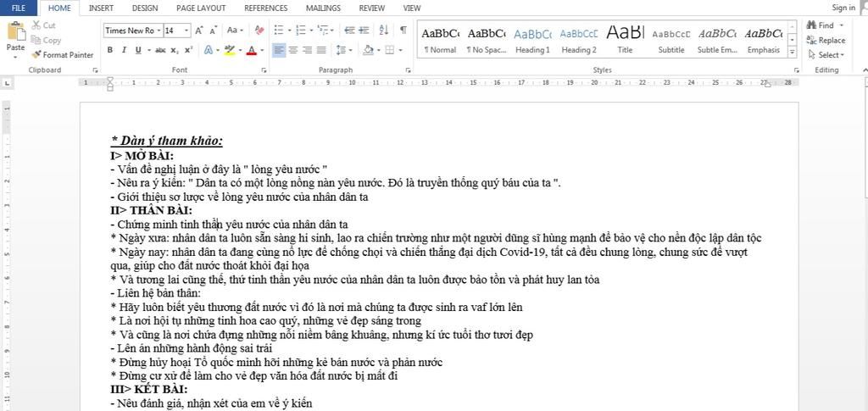Clear all formatting eraser icon
868x411 pixels.
click(259, 31)
